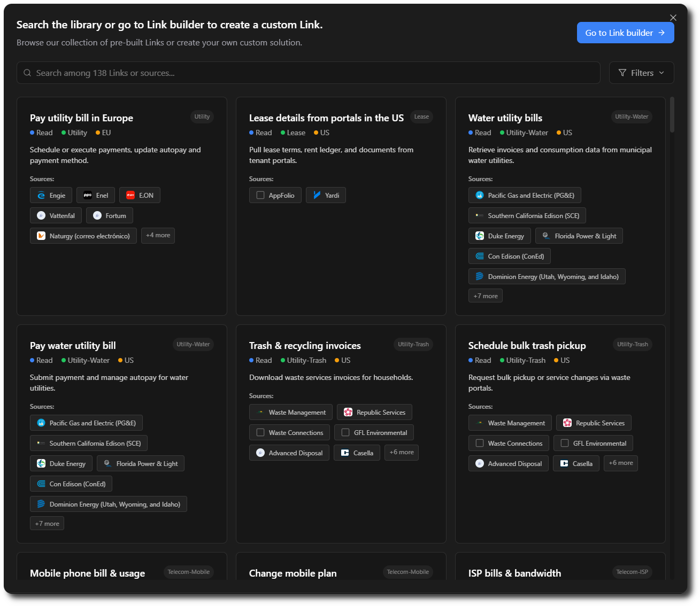The width and height of the screenshot is (700, 606).
Task: Select Southern California Edison in Water utility bills
Action: tap(527, 216)
